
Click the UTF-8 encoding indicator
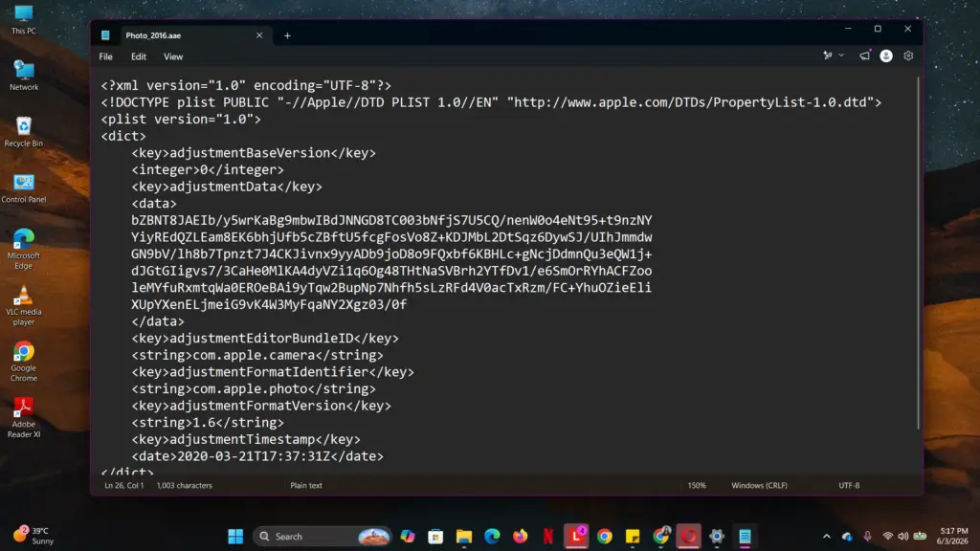pos(849,485)
